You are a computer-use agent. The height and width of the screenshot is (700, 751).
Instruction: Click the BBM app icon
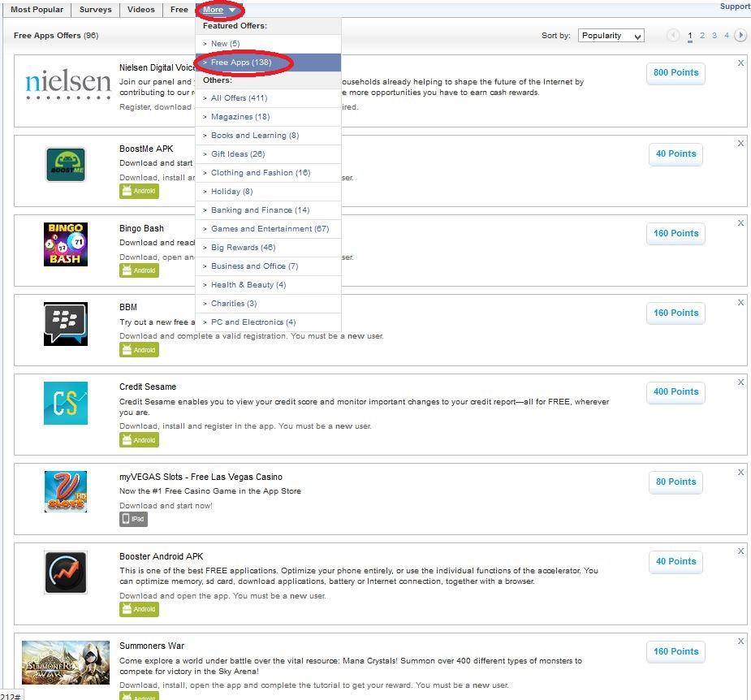click(66, 324)
